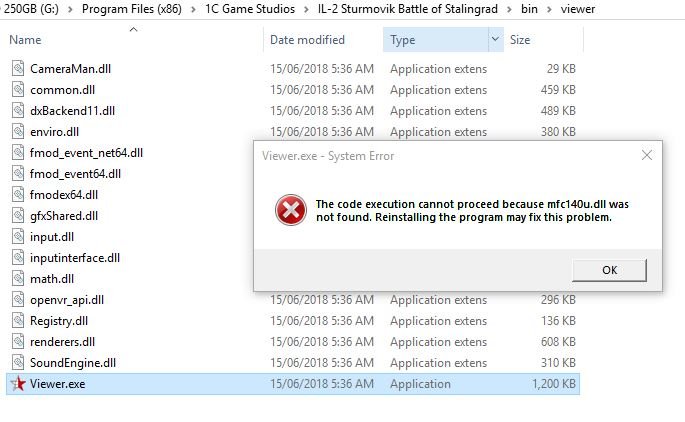Sort files by Name column header
685x422 pixels.
(26, 40)
